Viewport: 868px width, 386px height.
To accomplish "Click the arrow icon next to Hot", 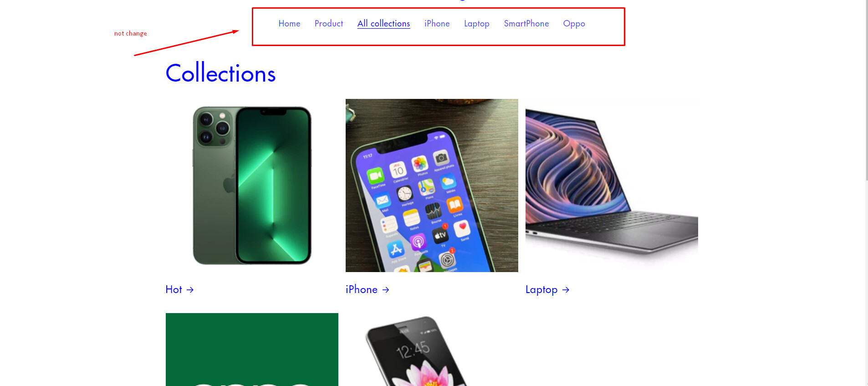I will pyautogui.click(x=190, y=290).
